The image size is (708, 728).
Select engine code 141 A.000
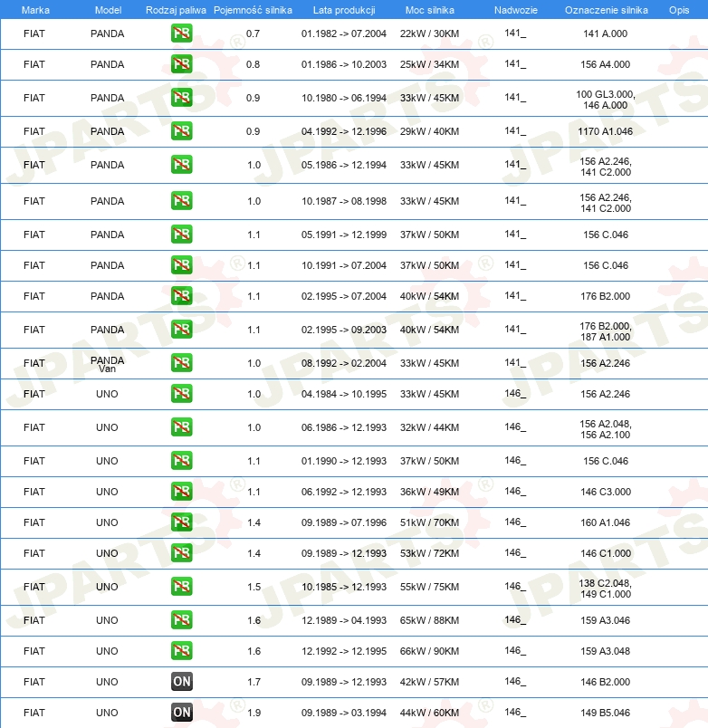click(x=606, y=34)
